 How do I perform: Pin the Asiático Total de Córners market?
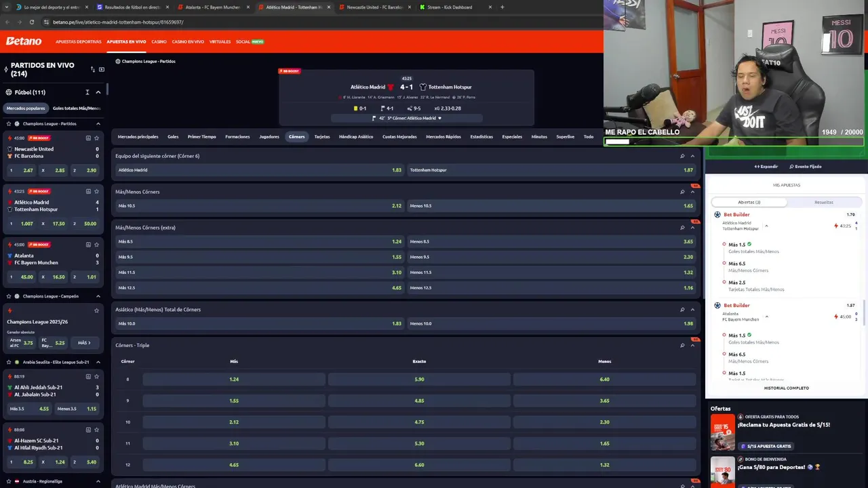tap(682, 310)
